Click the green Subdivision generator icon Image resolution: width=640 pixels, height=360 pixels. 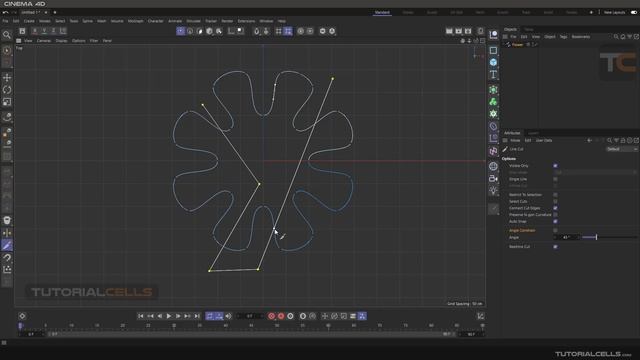(x=493, y=89)
